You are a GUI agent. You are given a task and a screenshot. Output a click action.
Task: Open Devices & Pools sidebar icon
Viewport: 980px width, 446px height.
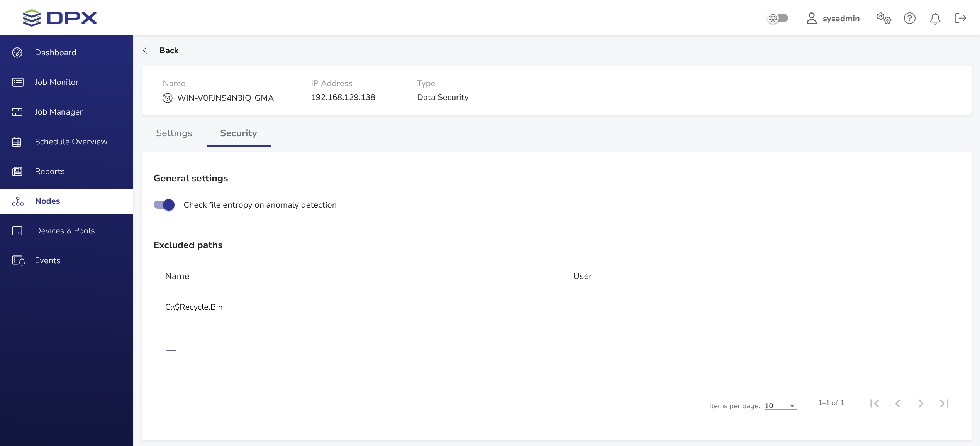tap(17, 231)
